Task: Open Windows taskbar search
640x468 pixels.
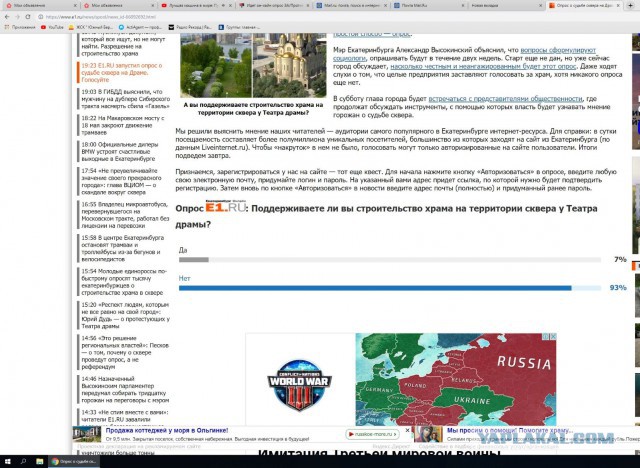Action: [x=23, y=461]
